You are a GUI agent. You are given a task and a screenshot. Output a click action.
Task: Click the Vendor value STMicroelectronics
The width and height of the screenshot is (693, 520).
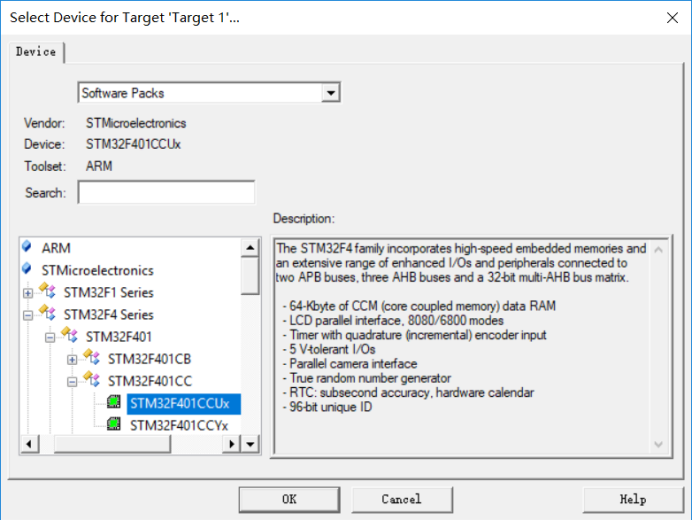tap(136, 123)
